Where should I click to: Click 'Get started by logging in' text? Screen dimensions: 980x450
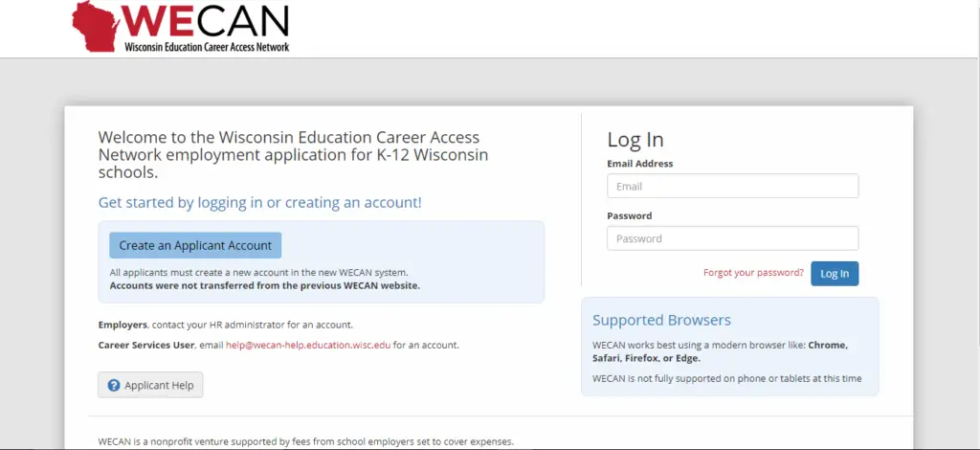pos(260,203)
